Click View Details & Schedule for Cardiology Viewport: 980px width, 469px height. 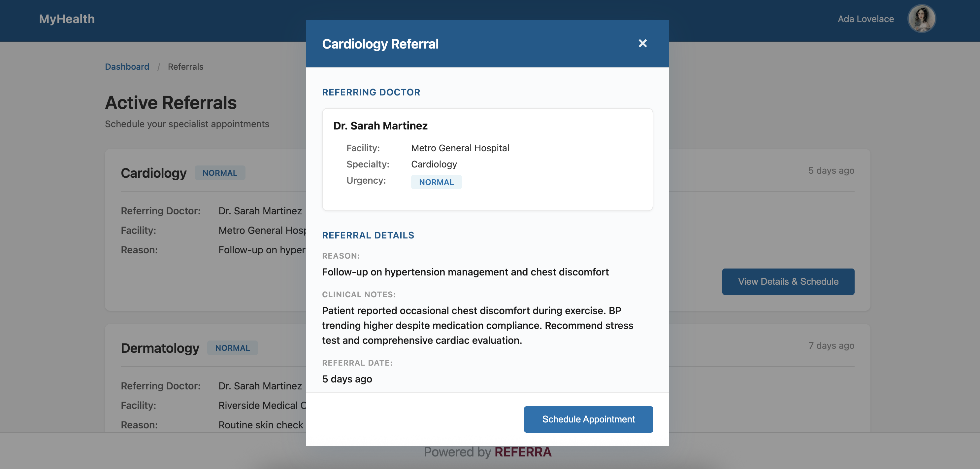788,281
